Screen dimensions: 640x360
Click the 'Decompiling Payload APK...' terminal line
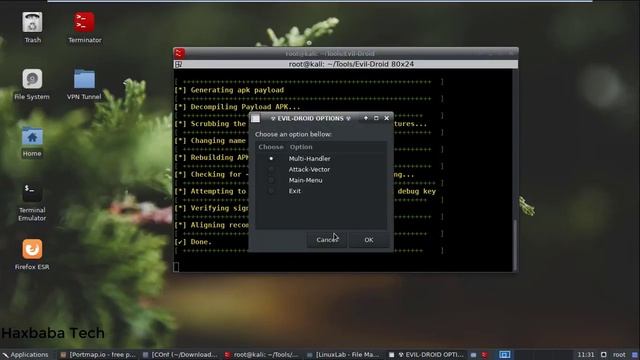coord(237,107)
